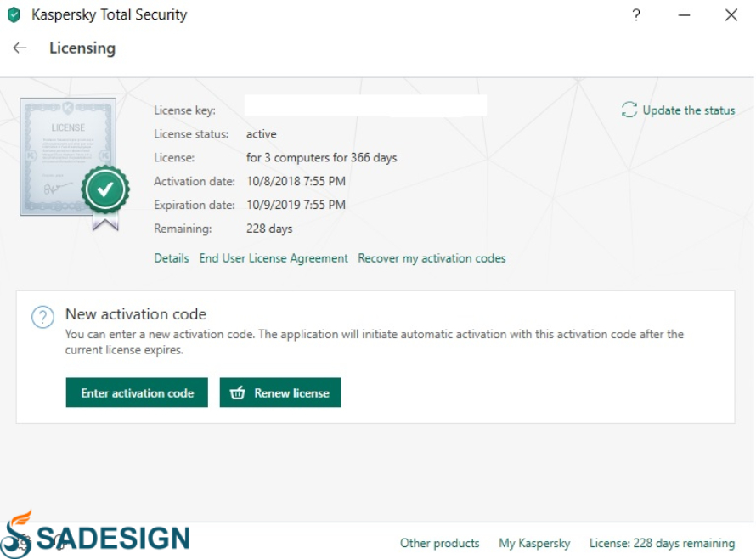756x559 pixels.
Task: Click License: 228 days remaining
Action: (662, 543)
